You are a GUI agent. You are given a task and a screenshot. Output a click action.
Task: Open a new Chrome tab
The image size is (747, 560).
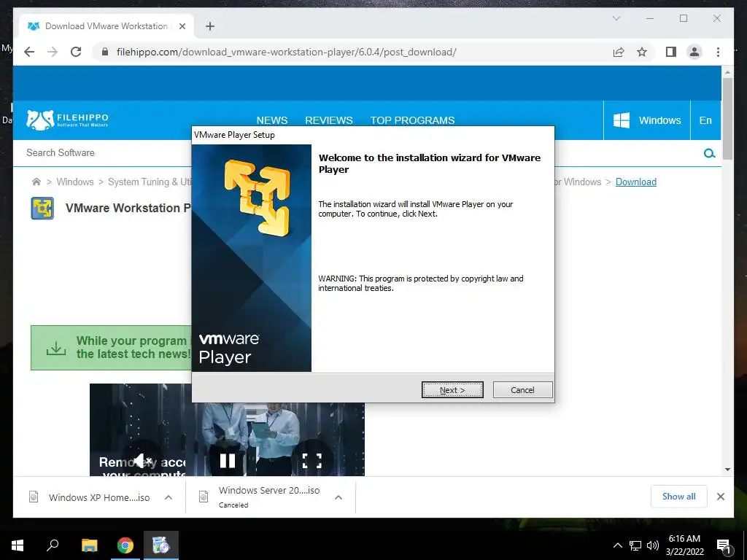click(x=210, y=26)
